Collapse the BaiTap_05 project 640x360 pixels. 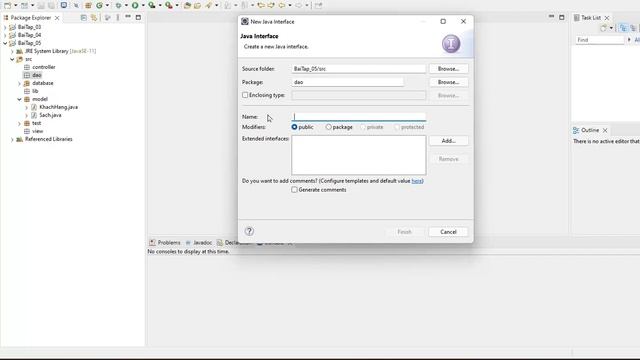coord(5,43)
